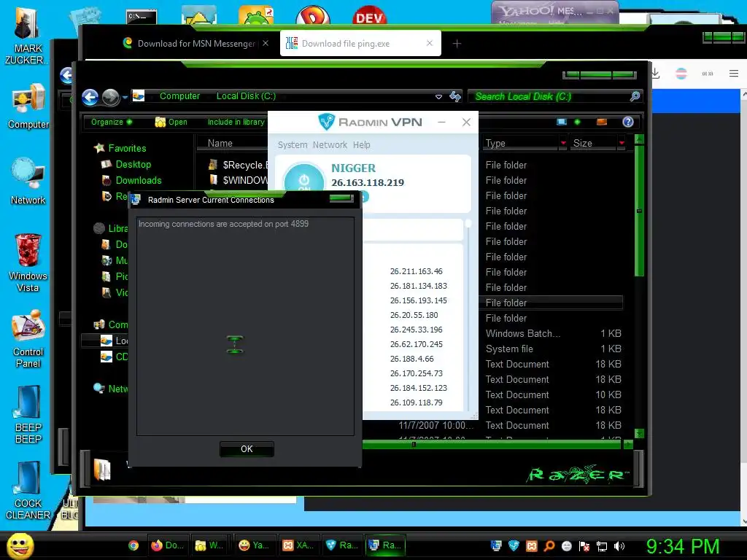Open the browser hamburger menu

(734, 74)
